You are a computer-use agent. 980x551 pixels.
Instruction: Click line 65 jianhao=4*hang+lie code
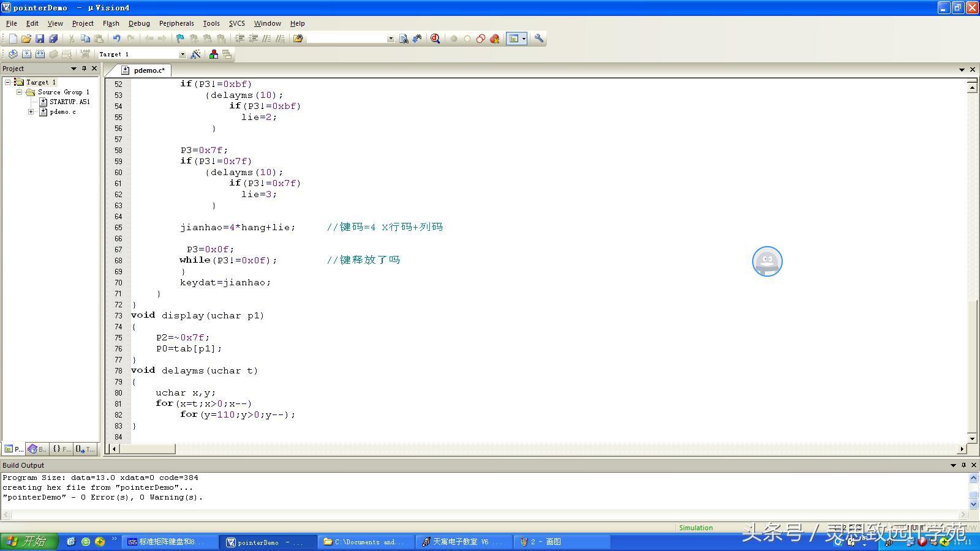[x=238, y=227]
